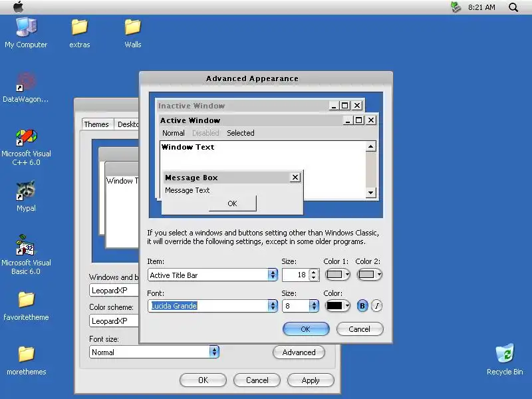The image size is (532, 399).
Task: Click the Advanced button in Display Properties
Action: pyautogui.click(x=299, y=352)
